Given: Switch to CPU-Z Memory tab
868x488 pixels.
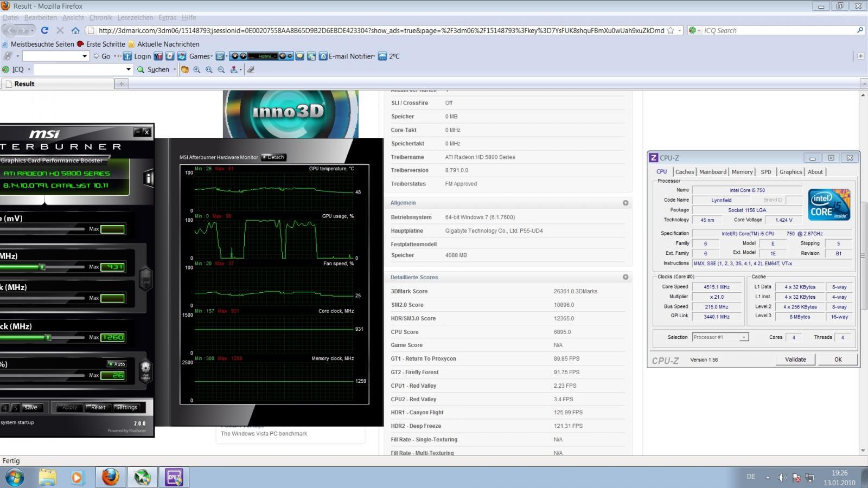Looking at the screenshot, I should point(742,172).
